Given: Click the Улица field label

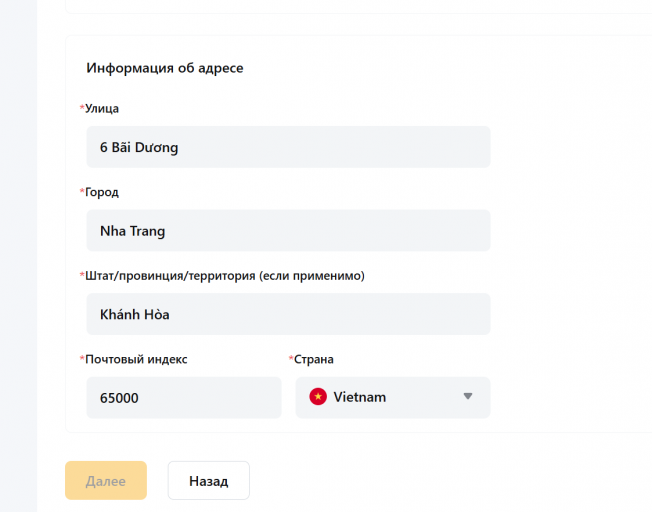Looking at the screenshot, I should click(103, 108).
